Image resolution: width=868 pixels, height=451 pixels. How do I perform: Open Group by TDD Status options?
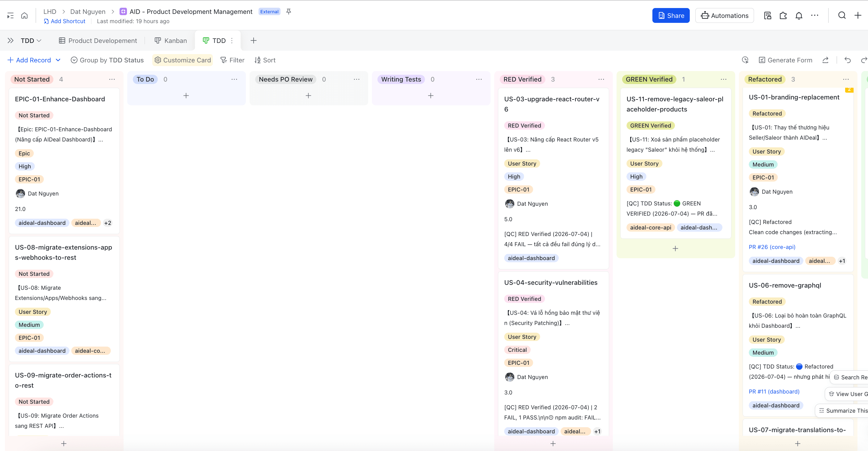tap(107, 60)
